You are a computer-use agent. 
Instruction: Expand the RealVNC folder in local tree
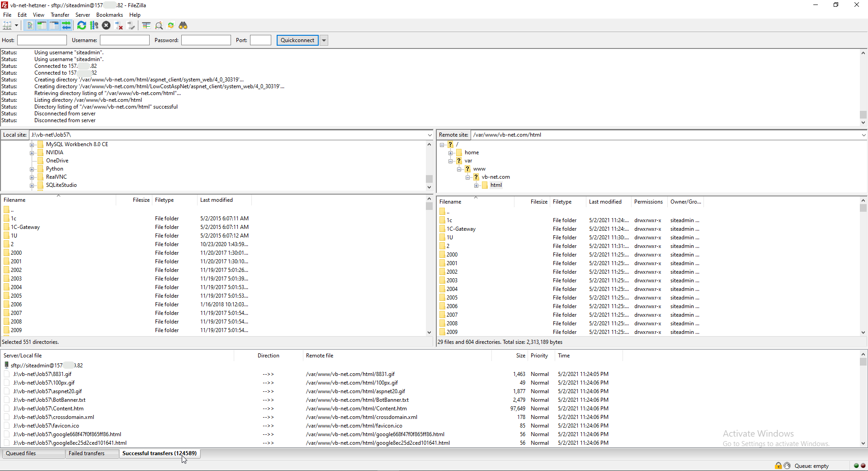pos(32,177)
